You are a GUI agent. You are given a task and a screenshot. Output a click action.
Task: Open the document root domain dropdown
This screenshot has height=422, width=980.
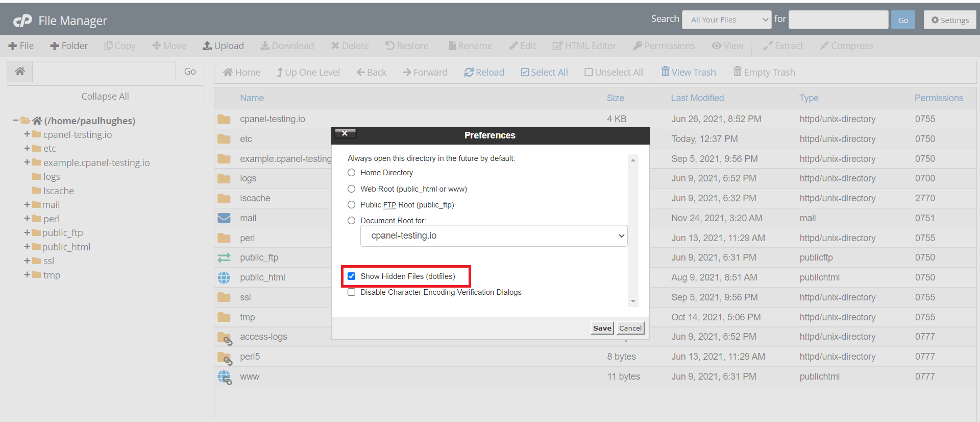tap(494, 236)
